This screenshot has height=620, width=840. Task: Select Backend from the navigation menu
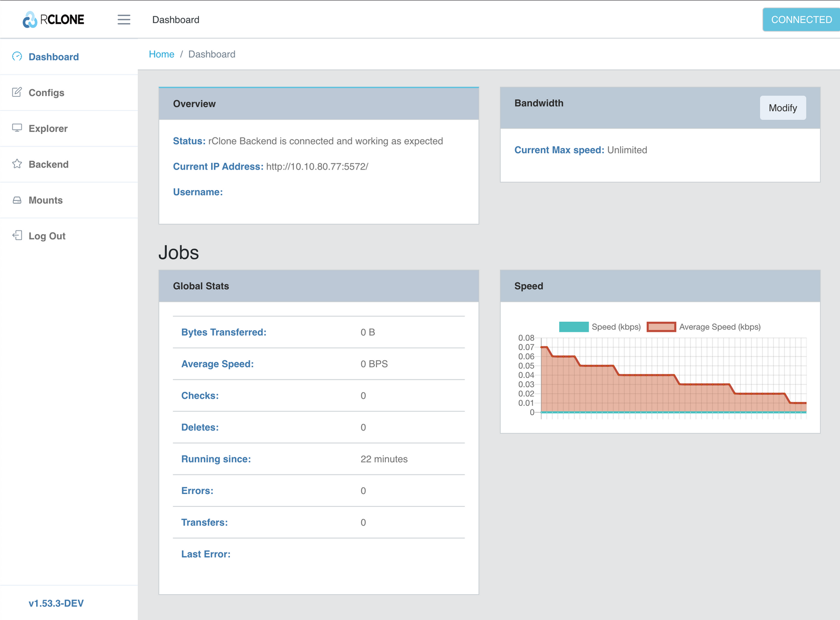[x=49, y=164]
